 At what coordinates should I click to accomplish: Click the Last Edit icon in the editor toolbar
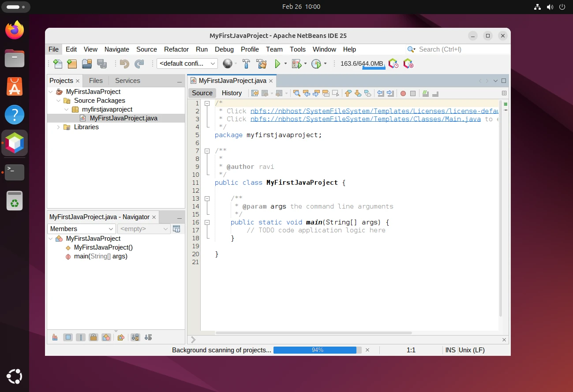click(255, 93)
